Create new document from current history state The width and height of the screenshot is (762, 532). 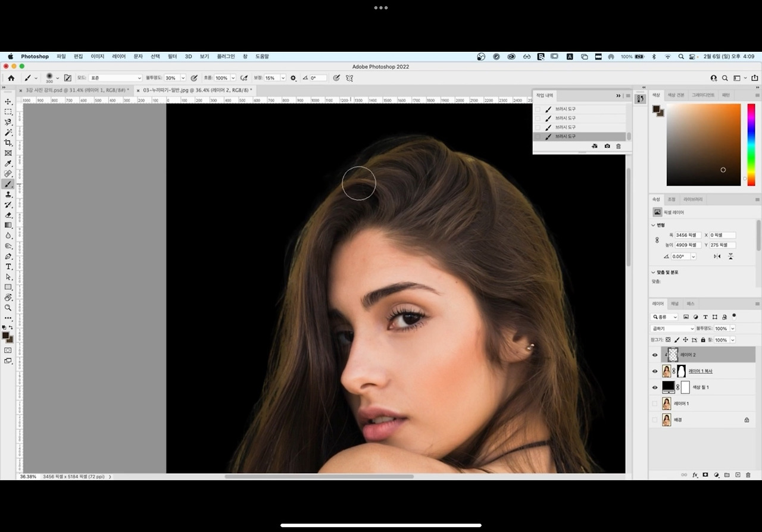tap(595, 146)
